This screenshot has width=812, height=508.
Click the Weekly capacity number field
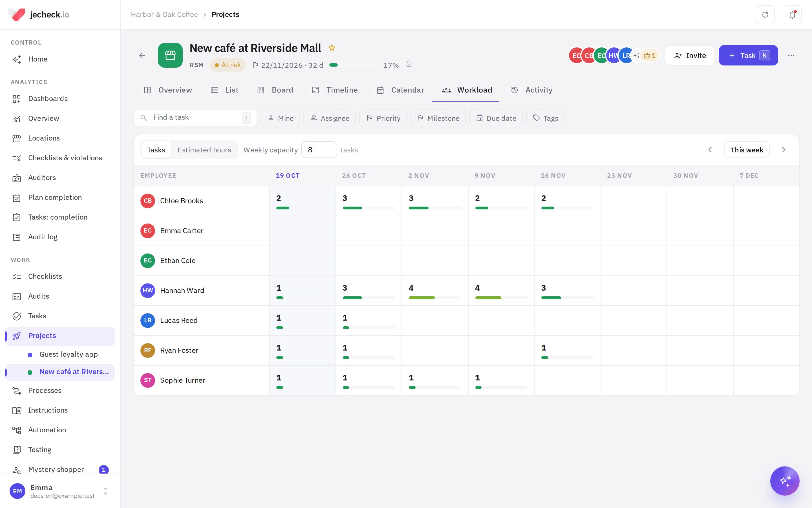[319, 150]
